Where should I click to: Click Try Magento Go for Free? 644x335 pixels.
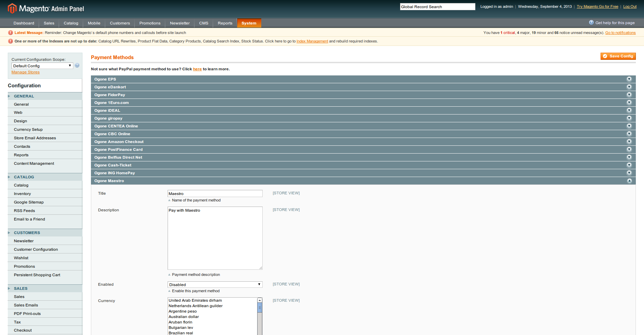pos(597,6)
